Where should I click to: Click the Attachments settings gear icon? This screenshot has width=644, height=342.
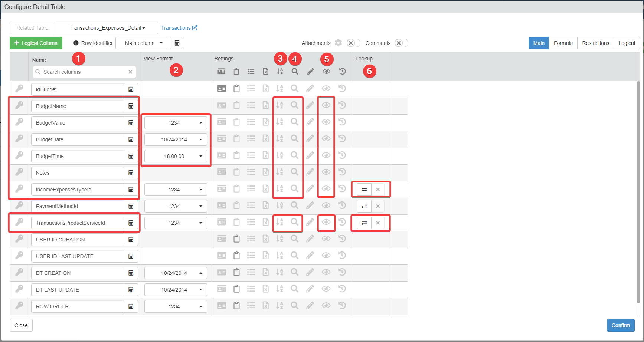(338, 43)
